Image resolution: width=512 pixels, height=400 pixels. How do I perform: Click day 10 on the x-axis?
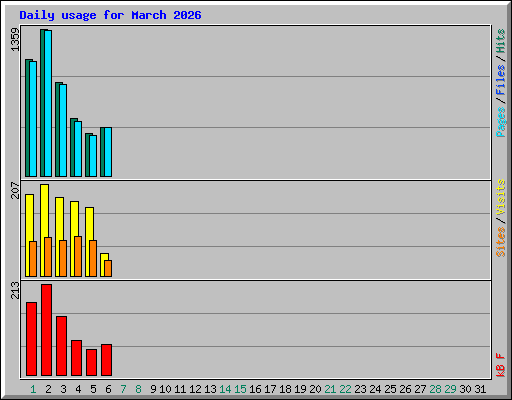coord(165,389)
